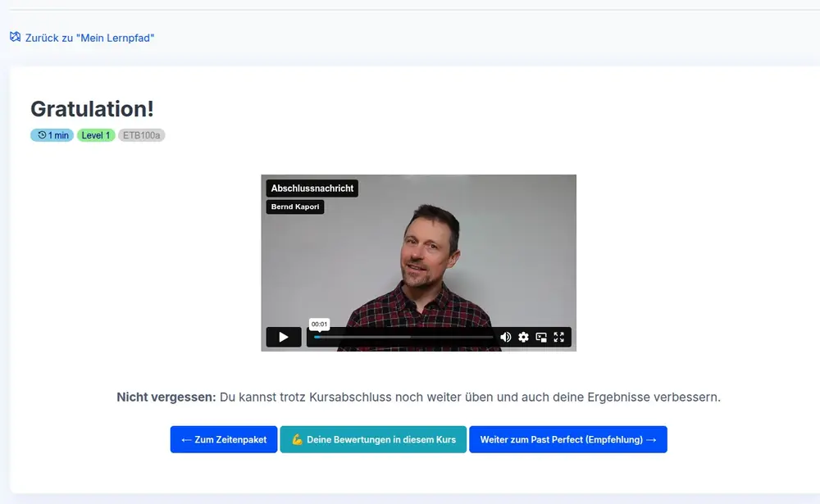The image size is (820, 504).
Task: Click the flexed arm emoji on Bewertungen button
Action: pos(297,440)
